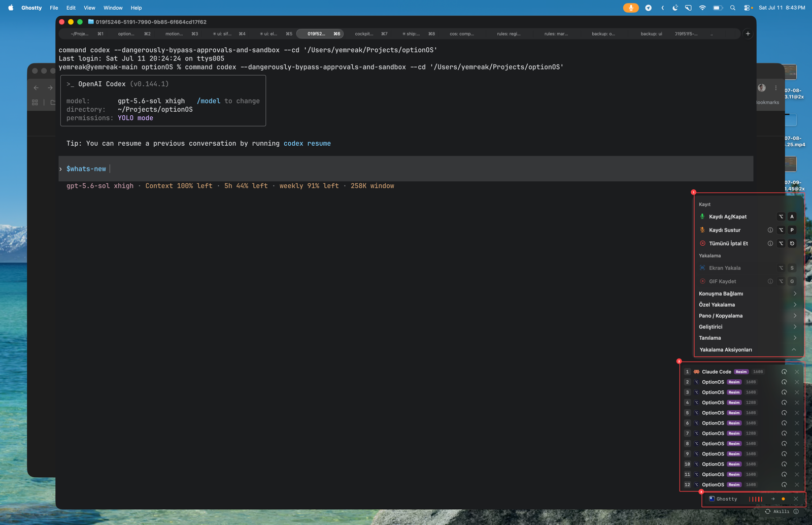812x525 pixels.
Task: Click the Resim tag on the Claude Code row
Action: [741, 372]
